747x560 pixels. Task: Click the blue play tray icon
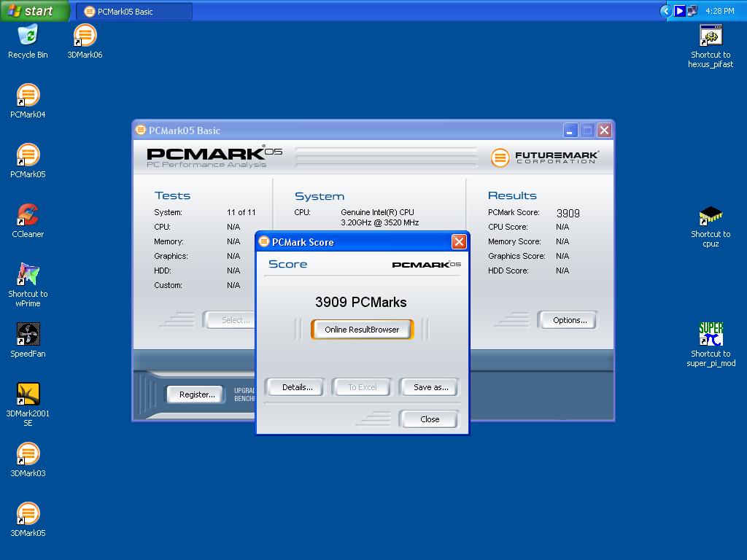(x=680, y=11)
